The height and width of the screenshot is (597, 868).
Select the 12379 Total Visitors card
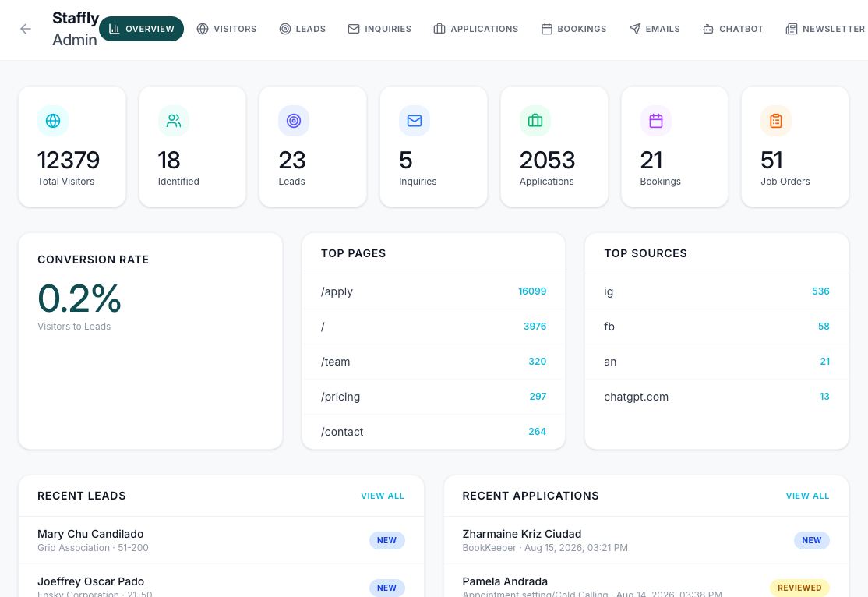[x=72, y=147]
